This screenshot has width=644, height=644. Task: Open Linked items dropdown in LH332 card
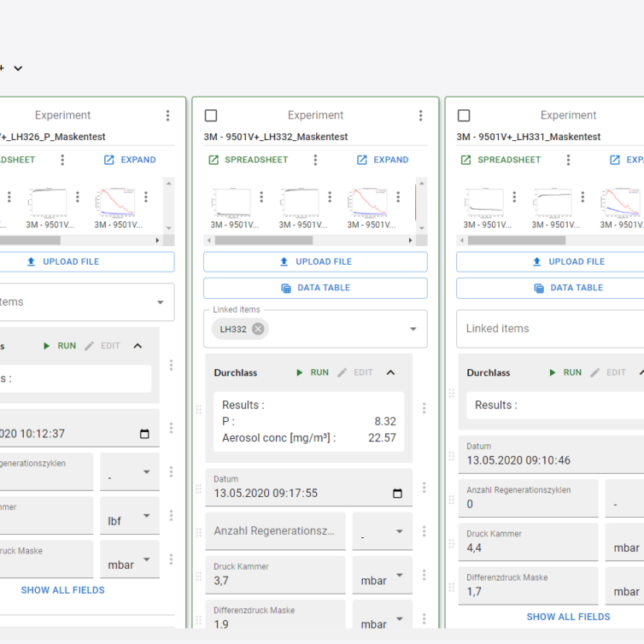[x=413, y=329]
